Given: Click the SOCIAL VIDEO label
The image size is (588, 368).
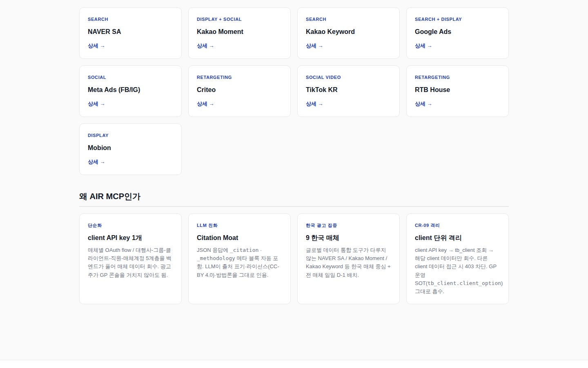Looking at the screenshot, I should [x=323, y=77].
